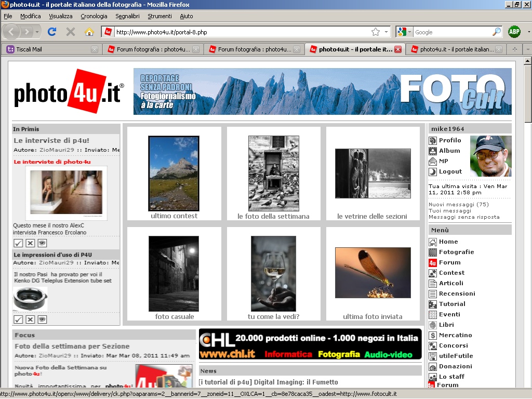Viewport: 532px width, 399px height.
Task: Click the X box under Le impressioni d'uso
Action: click(30, 320)
